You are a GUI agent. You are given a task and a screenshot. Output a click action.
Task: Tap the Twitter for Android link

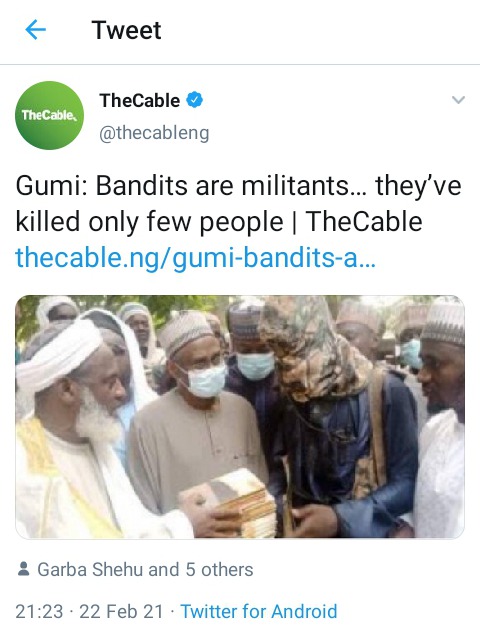(259, 612)
